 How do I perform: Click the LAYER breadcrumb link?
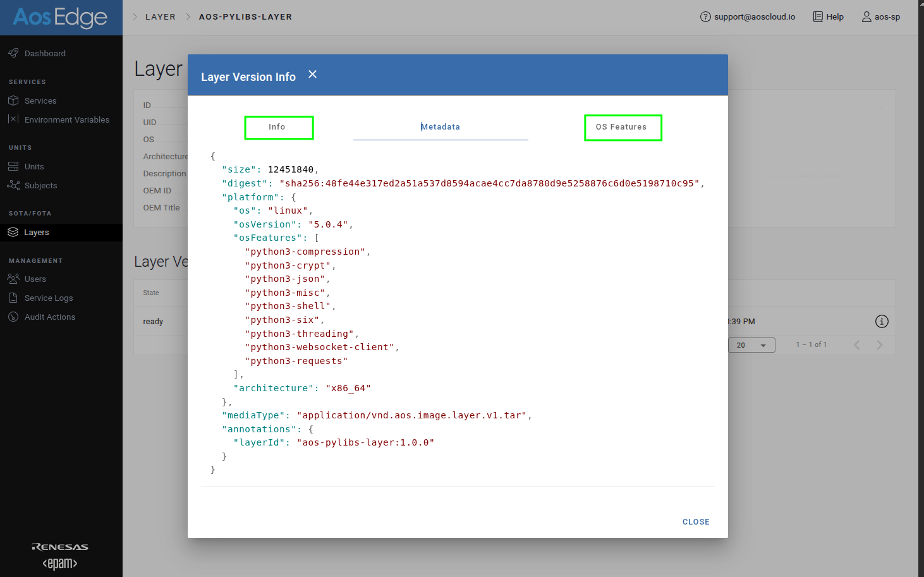(161, 17)
